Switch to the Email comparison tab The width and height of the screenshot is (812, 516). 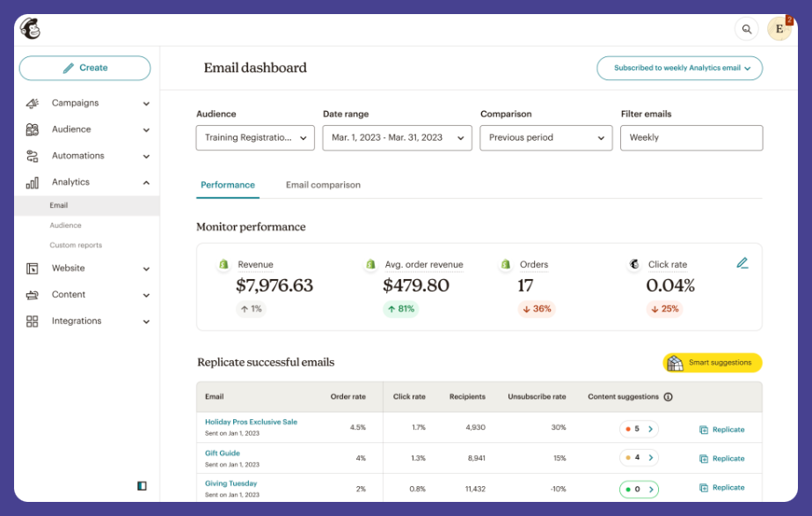point(323,185)
